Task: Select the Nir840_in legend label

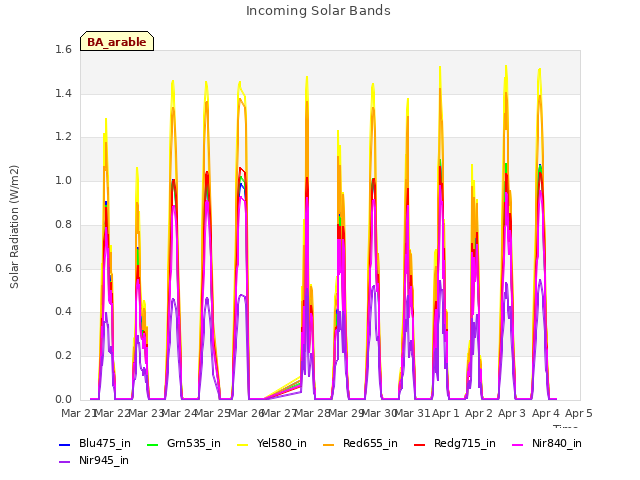Action: click(x=557, y=444)
